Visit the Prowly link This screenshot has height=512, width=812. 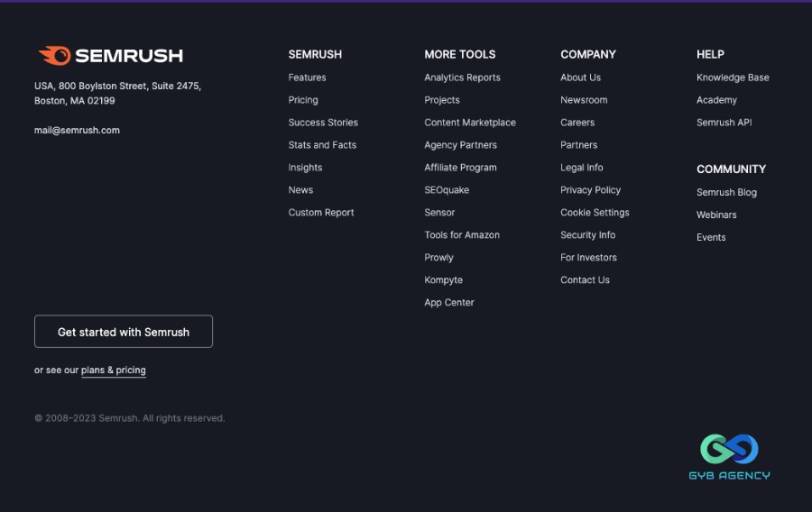click(x=438, y=258)
